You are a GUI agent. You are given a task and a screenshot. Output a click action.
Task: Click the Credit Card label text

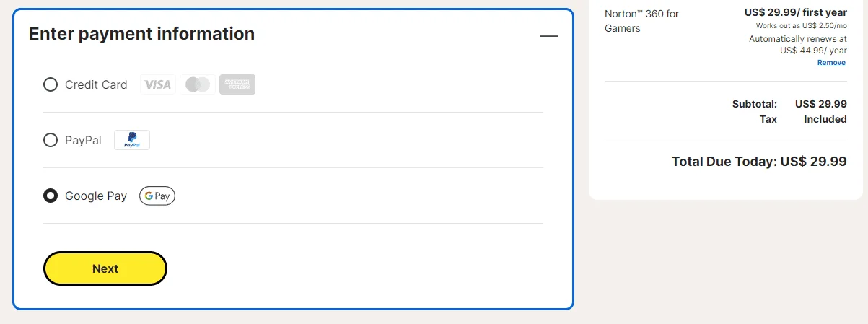(96, 84)
